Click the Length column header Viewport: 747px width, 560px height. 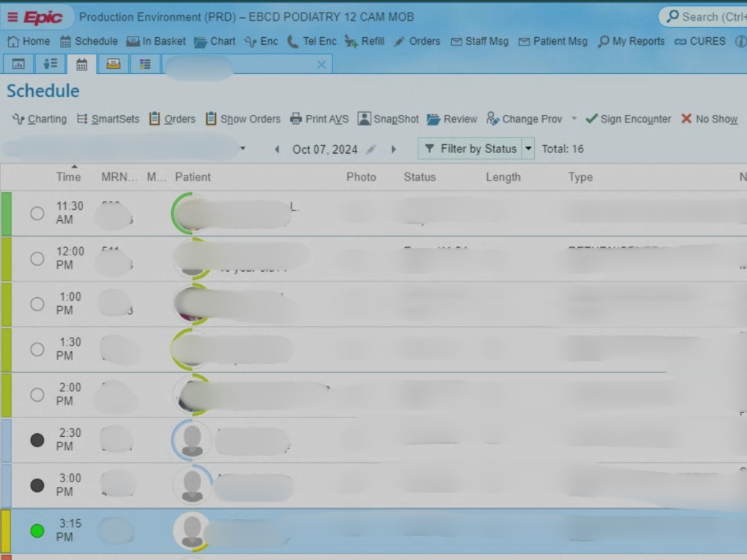(x=503, y=177)
